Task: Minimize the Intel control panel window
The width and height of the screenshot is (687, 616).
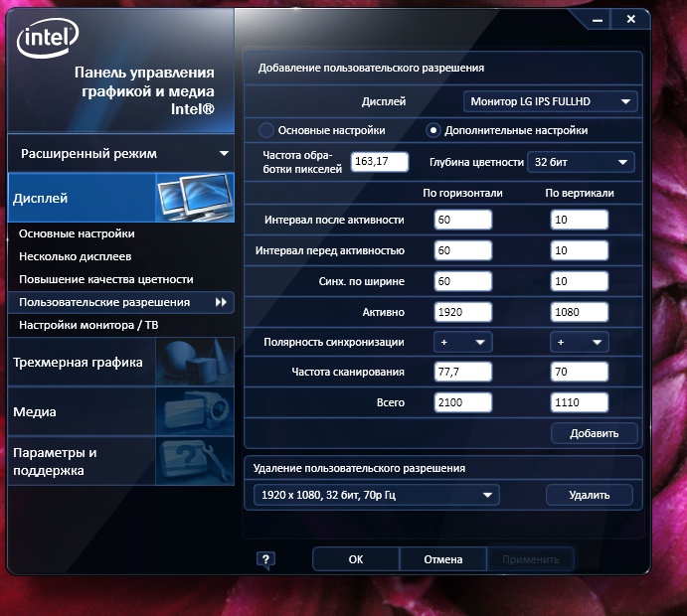Action: (x=598, y=20)
